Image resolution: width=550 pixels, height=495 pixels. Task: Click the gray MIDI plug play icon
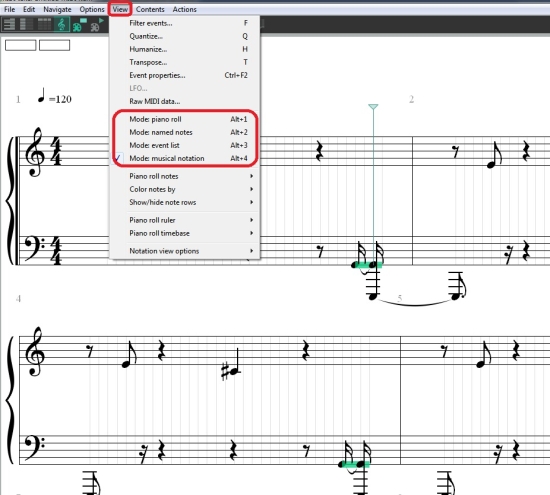97,25
